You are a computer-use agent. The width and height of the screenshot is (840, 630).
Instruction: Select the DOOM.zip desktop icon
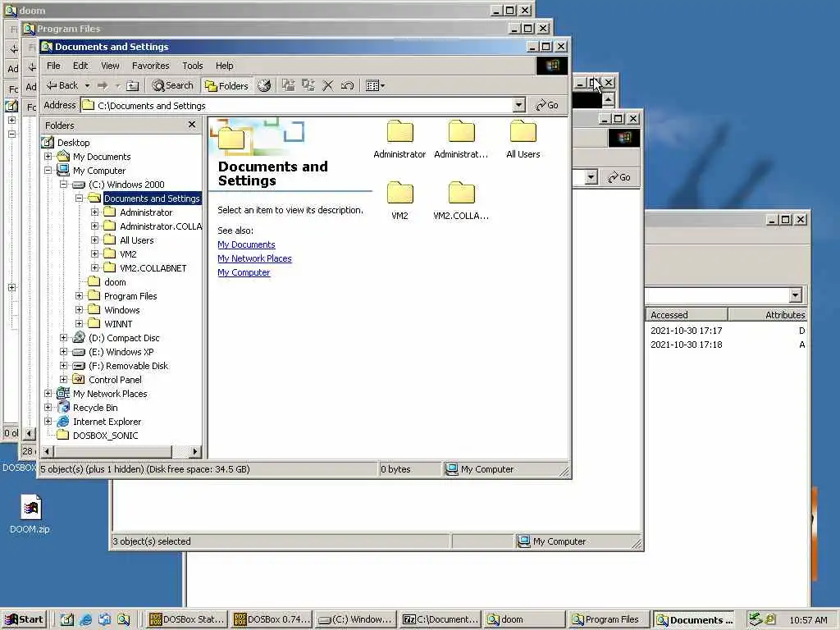(x=30, y=514)
